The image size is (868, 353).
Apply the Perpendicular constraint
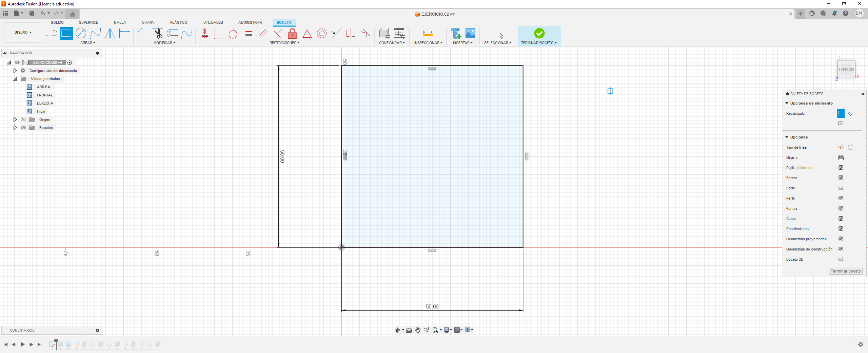pos(278,33)
